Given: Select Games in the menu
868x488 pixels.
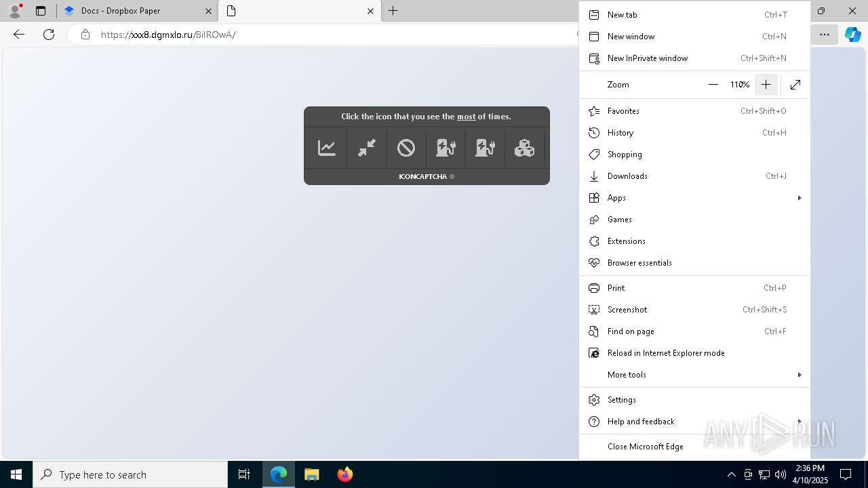Looking at the screenshot, I should tap(695, 220).
